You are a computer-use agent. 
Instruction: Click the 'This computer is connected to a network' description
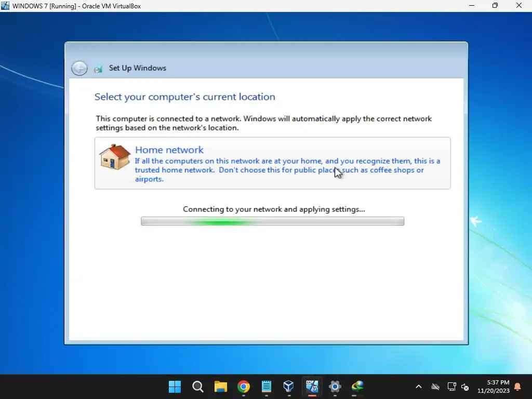pos(263,123)
